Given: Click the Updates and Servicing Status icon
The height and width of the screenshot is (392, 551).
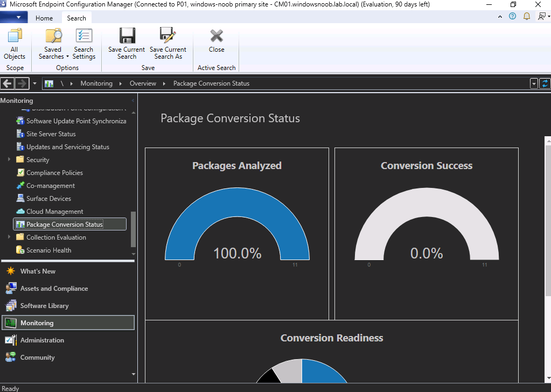Looking at the screenshot, I should click(20, 147).
